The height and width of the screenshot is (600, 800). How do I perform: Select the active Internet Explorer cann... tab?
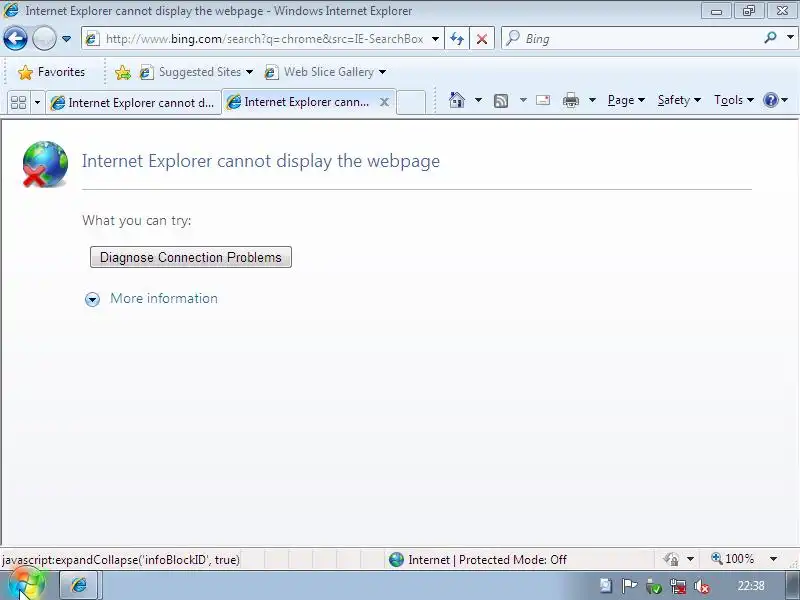(301, 102)
